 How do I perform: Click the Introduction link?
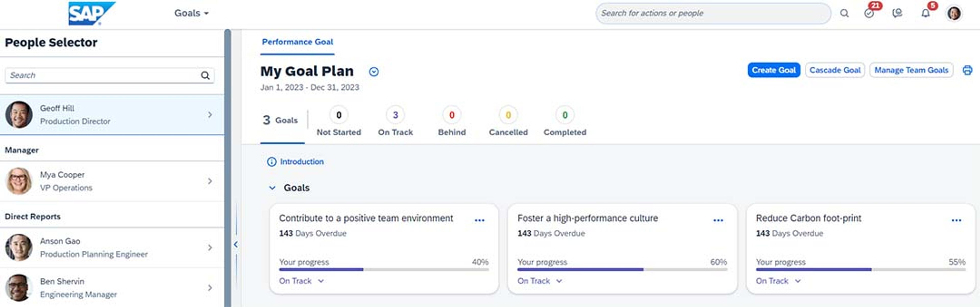click(x=301, y=162)
